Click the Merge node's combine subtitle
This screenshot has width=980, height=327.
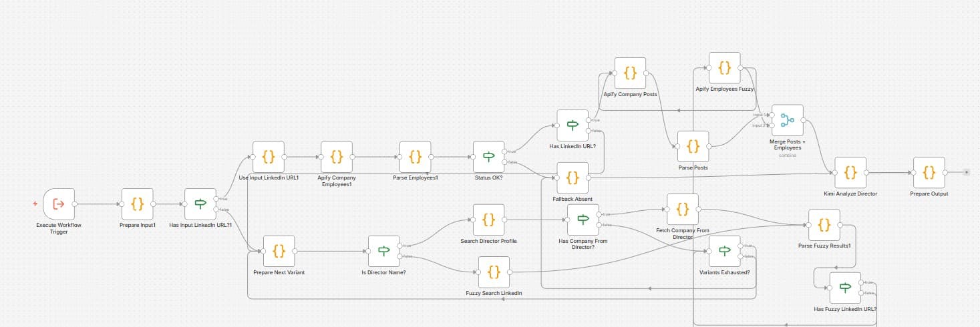point(787,154)
